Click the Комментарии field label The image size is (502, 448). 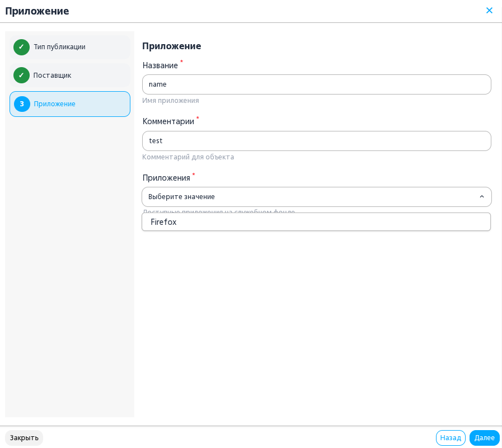[x=168, y=121]
